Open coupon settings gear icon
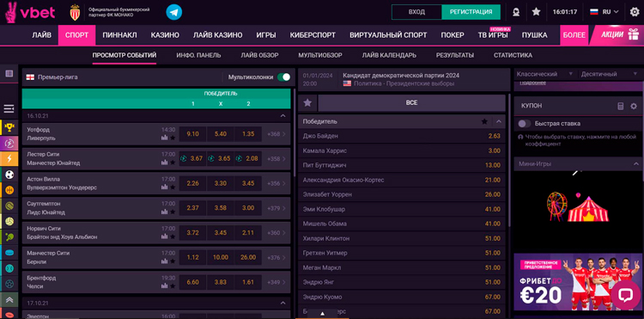This screenshot has height=319, width=644. point(634,106)
